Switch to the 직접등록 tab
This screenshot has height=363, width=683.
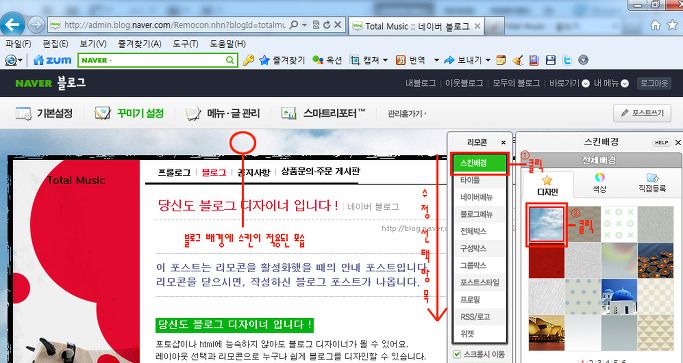652,183
